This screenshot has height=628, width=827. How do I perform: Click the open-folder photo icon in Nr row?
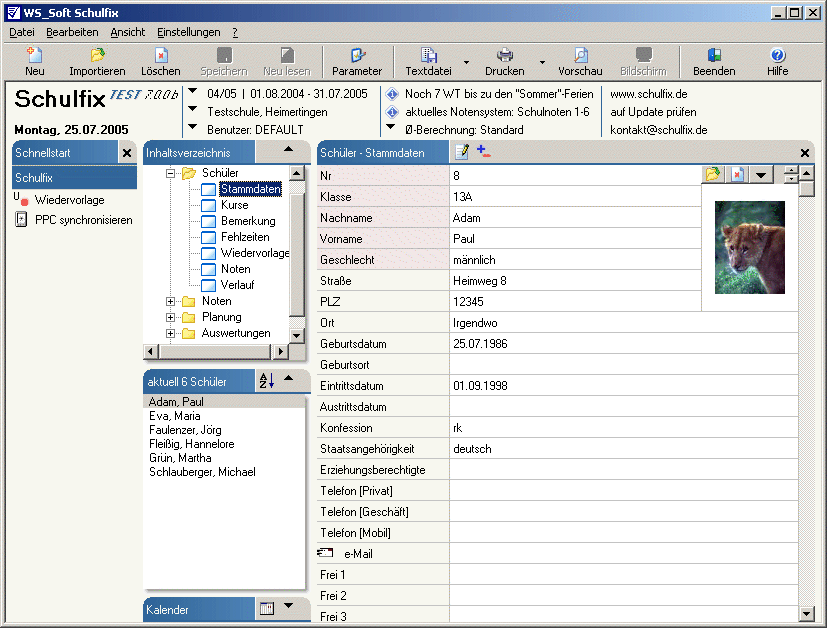tap(713, 175)
